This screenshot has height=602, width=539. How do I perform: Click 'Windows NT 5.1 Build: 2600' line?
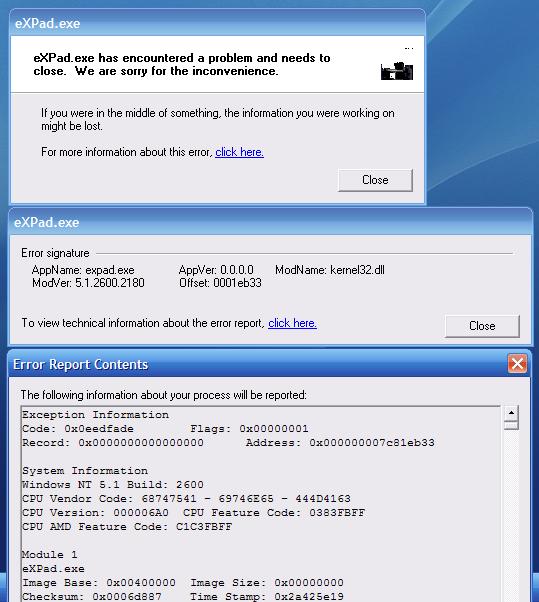[x=113, y=485]
